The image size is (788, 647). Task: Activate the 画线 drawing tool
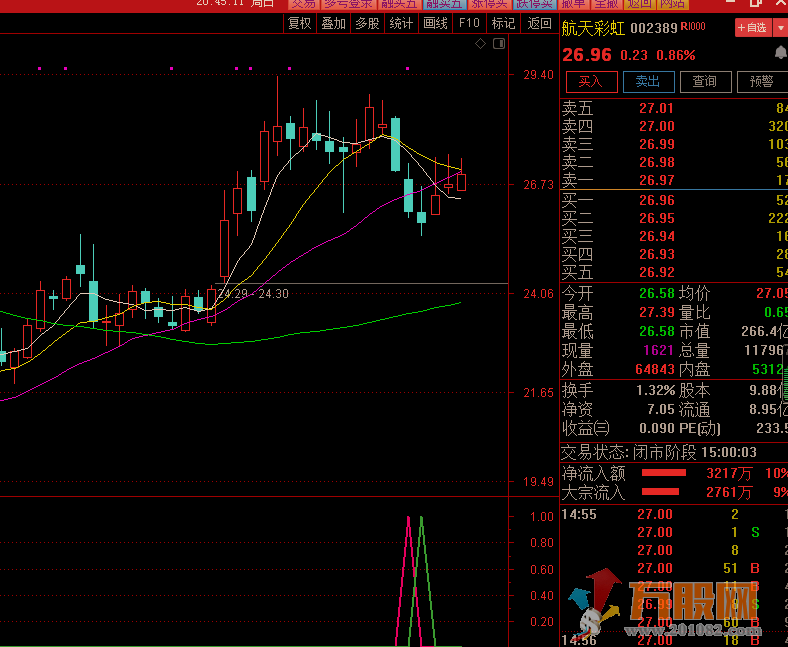tap(435, 23)
